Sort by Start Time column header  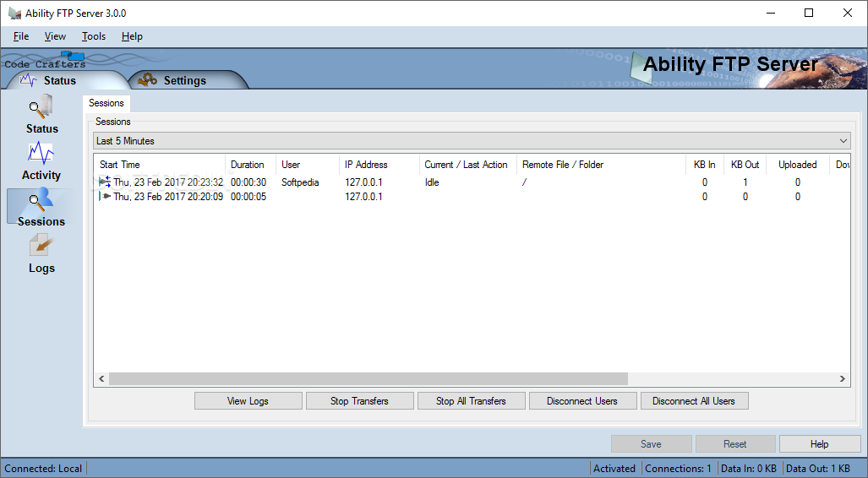click(x=160, y=165)
